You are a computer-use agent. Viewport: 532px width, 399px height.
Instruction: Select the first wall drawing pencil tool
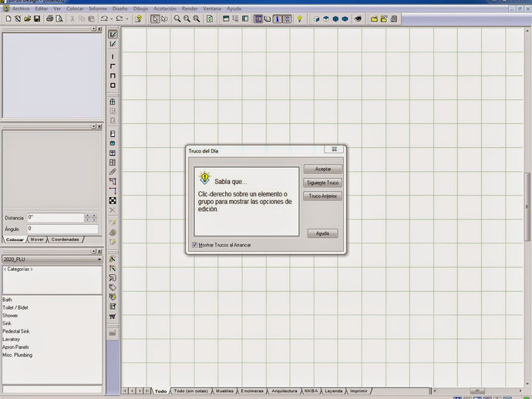tap(113, 34)
